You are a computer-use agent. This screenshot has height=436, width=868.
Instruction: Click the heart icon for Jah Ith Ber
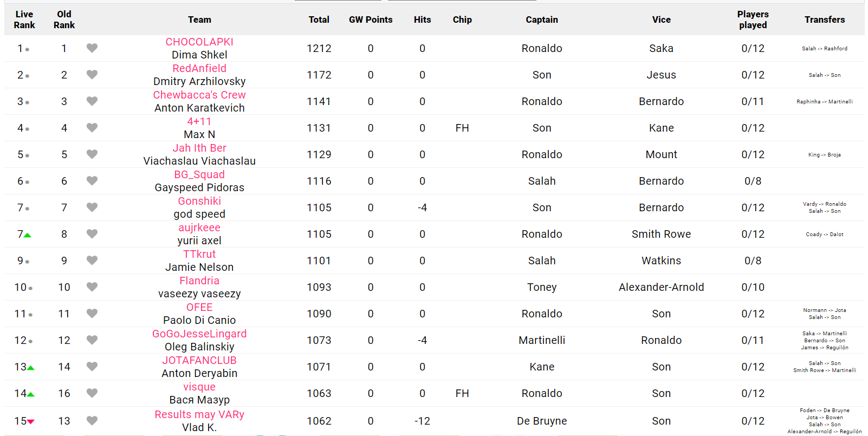(x=92, y=154)
